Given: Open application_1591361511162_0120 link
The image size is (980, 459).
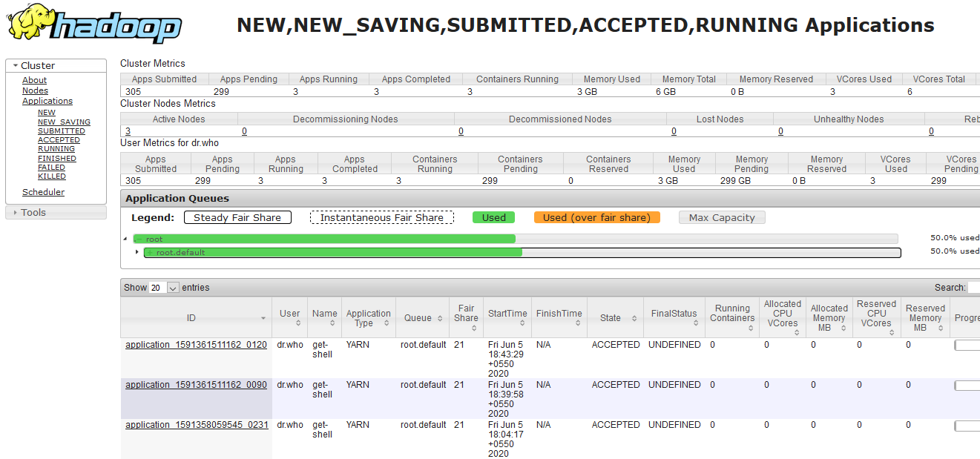Looking at the screenshot, I should tap(196, 345).
